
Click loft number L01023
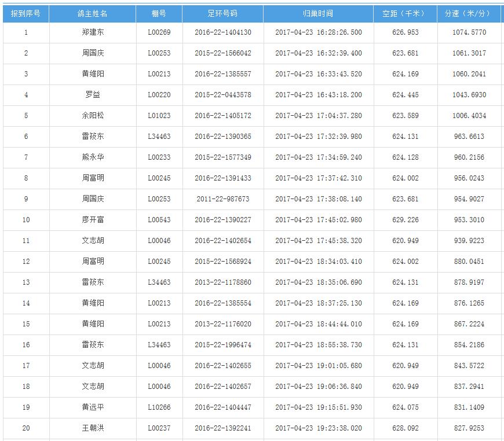159,116
